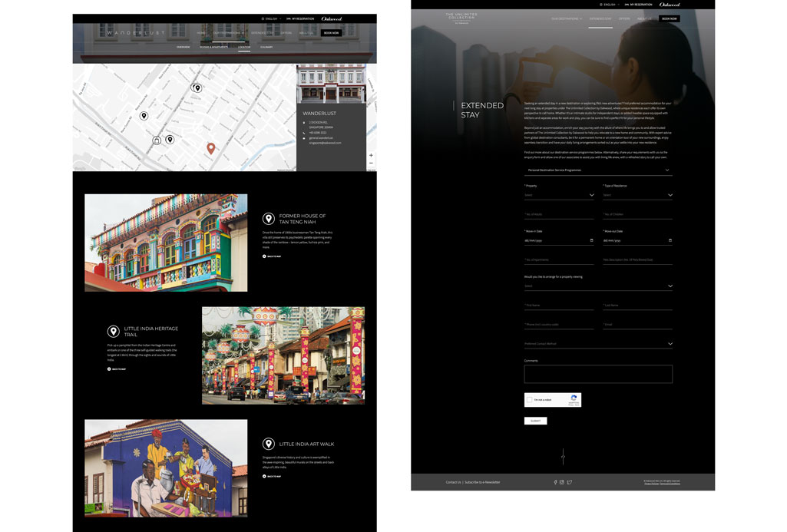Zoom in on the map
The height and width of the screenshot is (532, 787).
(371, 155)
